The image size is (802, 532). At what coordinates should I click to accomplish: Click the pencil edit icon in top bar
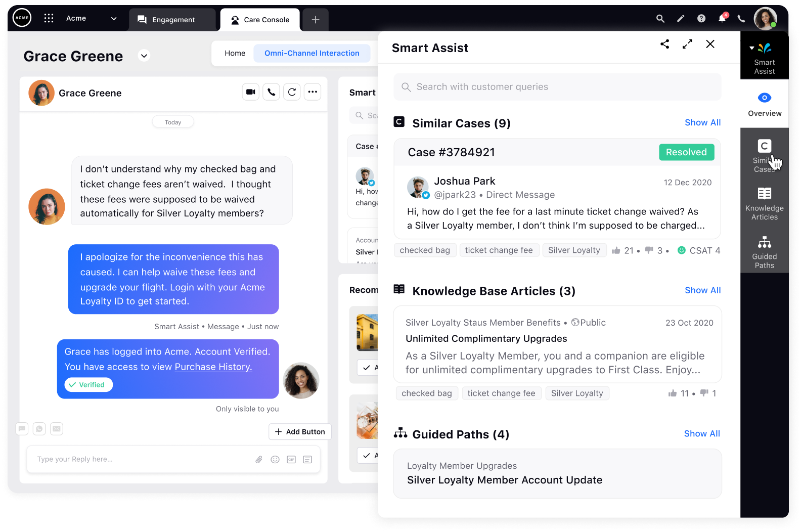pos(681,19)
